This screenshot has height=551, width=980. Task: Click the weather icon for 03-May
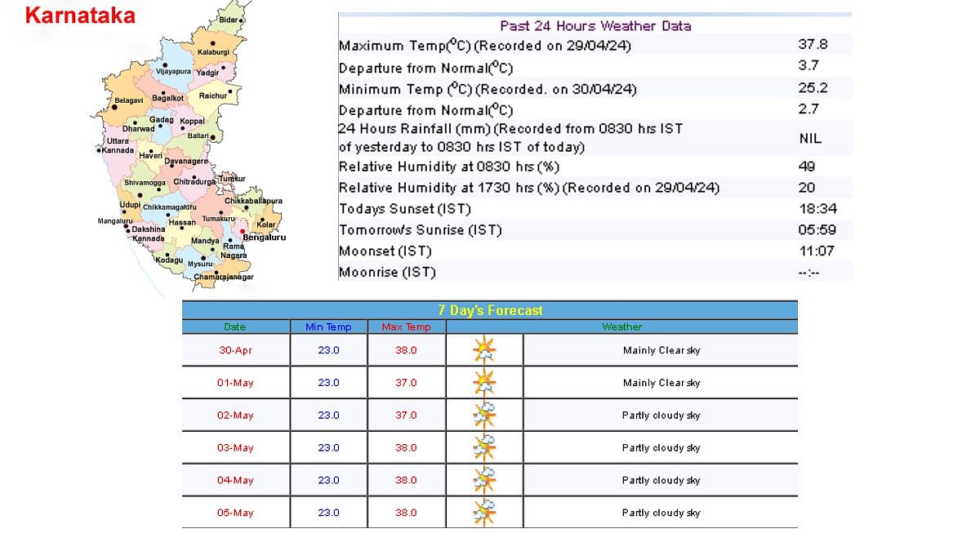pos(484,448)
